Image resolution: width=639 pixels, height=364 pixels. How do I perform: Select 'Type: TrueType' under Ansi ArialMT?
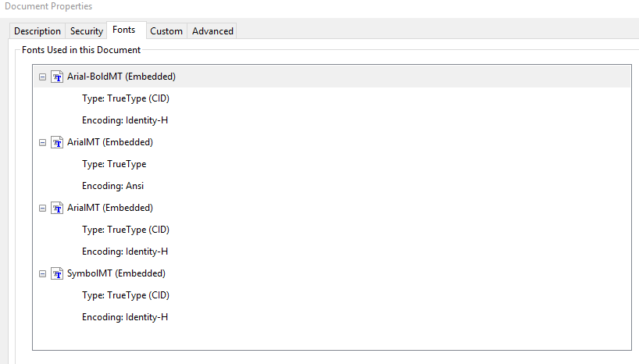114,164
